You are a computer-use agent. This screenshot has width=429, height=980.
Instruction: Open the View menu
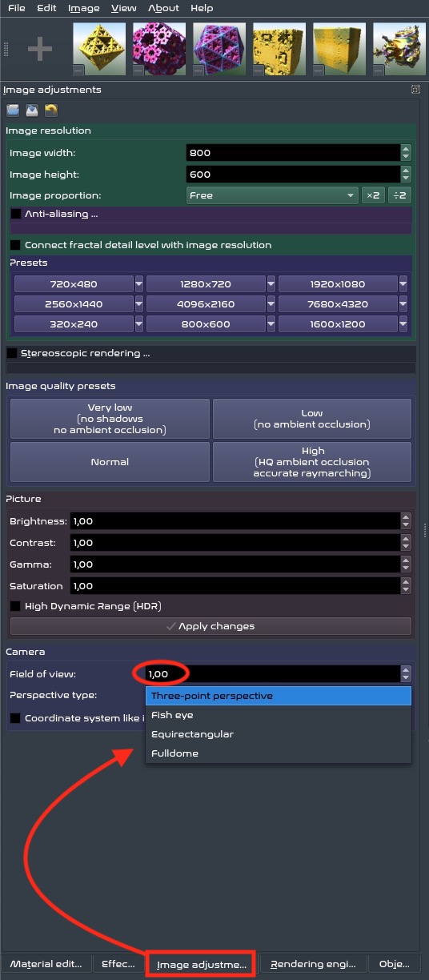(124, 8)
